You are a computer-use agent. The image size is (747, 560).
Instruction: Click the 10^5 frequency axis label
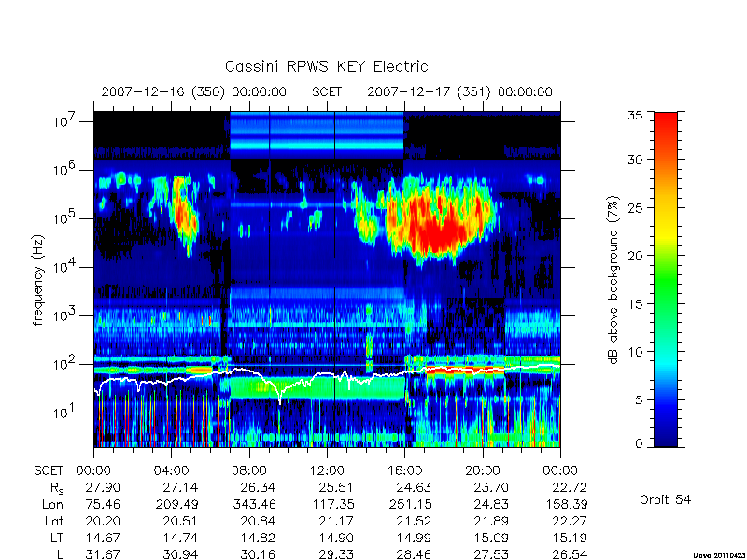[64, 217]
